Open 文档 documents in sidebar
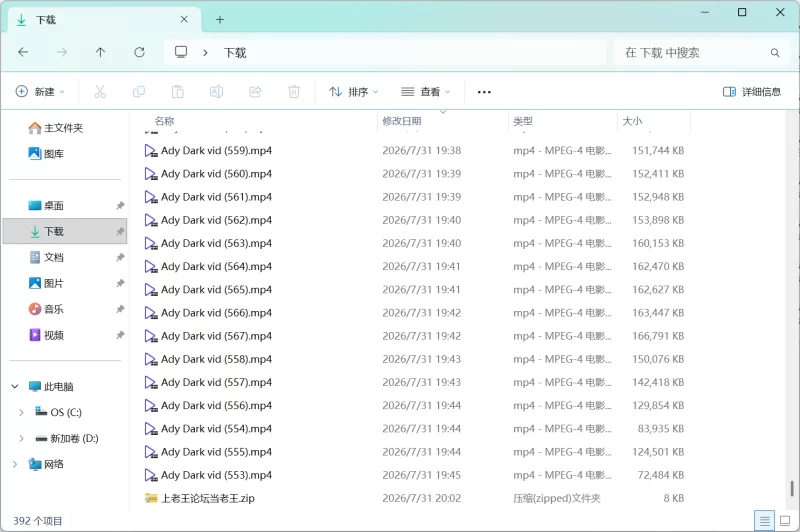Image resolution: width=800 pixels, height=532 pixels. click(46, 258)
